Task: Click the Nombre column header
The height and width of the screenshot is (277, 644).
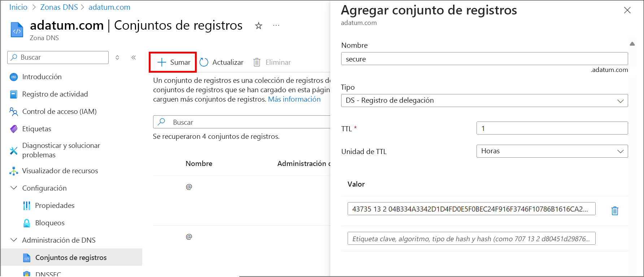Action: pyautogui.click(x=199, y=164)
